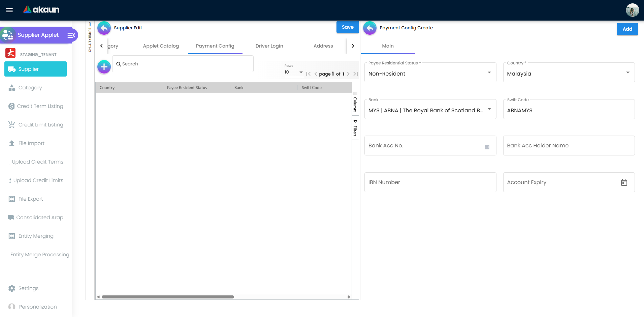Image resolution: width=644 pixels, height=317 pixels.
Task: Click the Save button
Action: pos(347,27)
